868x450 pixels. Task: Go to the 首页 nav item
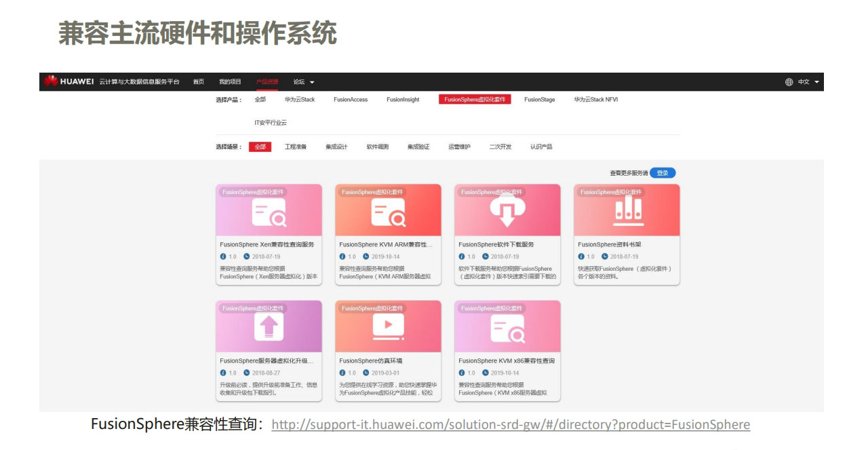199,81
